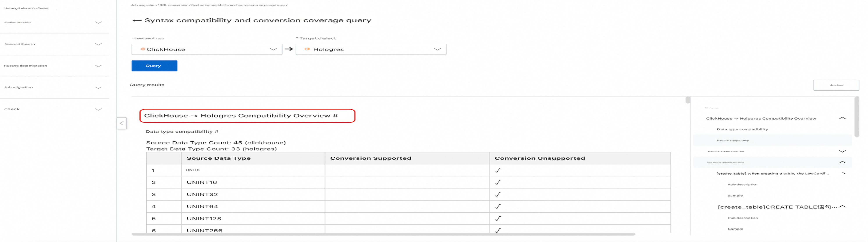Click the Hologres logo in target dialect
Screen dimensions: 868x242
pos(307,49)
